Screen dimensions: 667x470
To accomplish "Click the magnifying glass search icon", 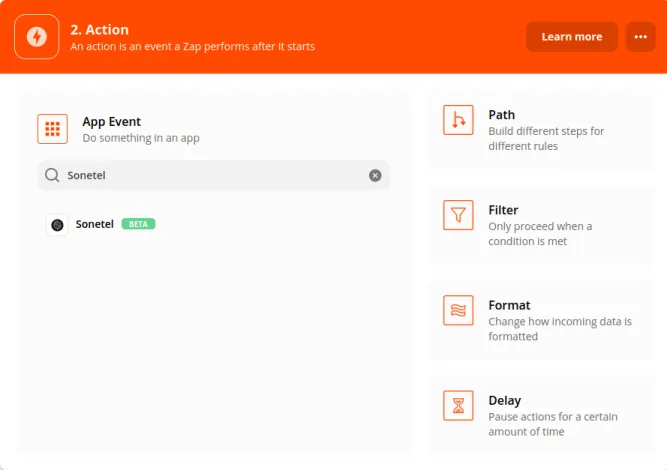I will pos(52,175).
